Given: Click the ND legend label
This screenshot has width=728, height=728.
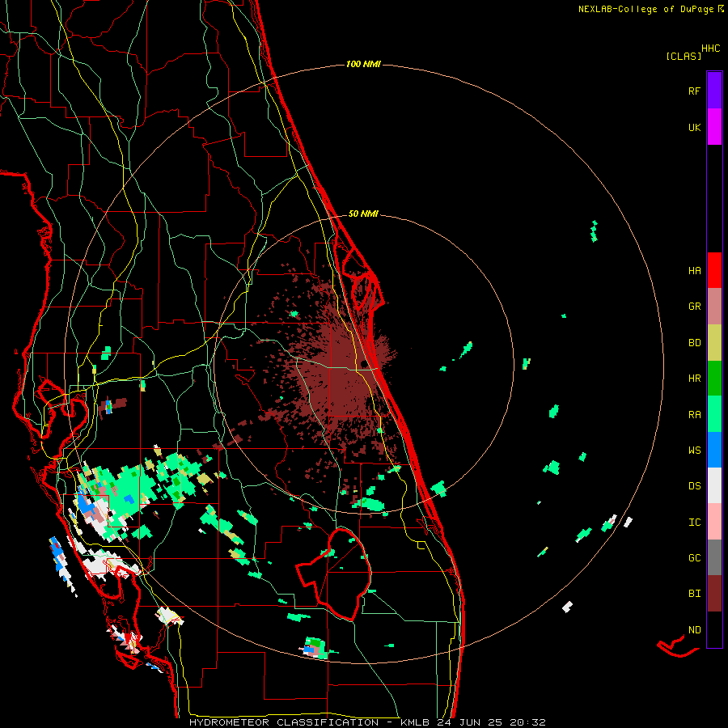Looking at the screenshot, I should point(694,630).
